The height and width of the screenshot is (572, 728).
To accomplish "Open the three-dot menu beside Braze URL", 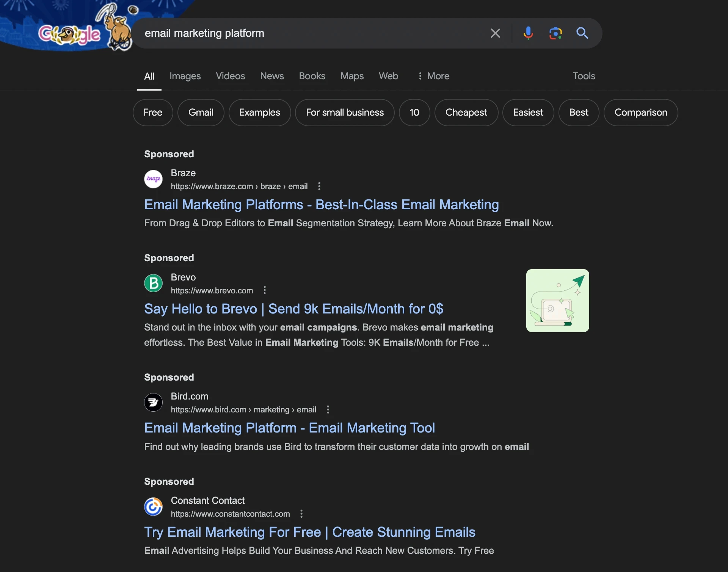I will (319, 186).
